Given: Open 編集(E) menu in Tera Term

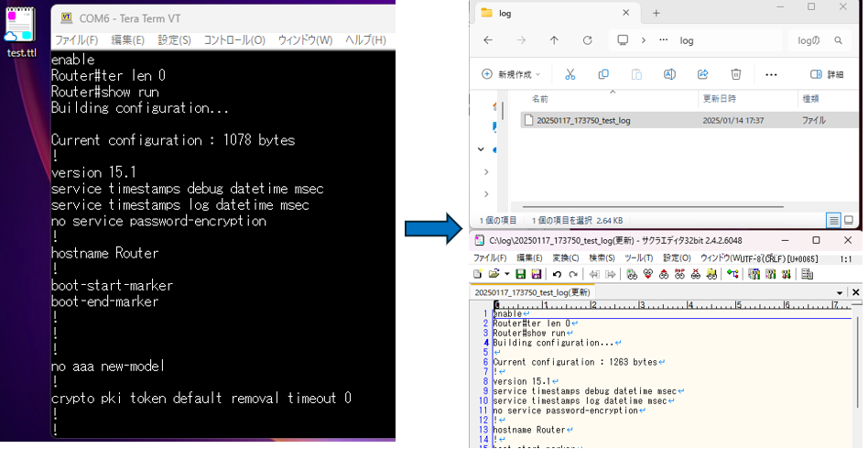Looking at the screenshot, I should coord(127,40).
